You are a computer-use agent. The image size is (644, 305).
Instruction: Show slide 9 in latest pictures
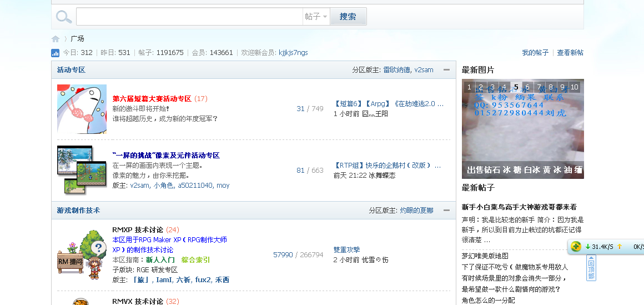click(x=563, y=87)
